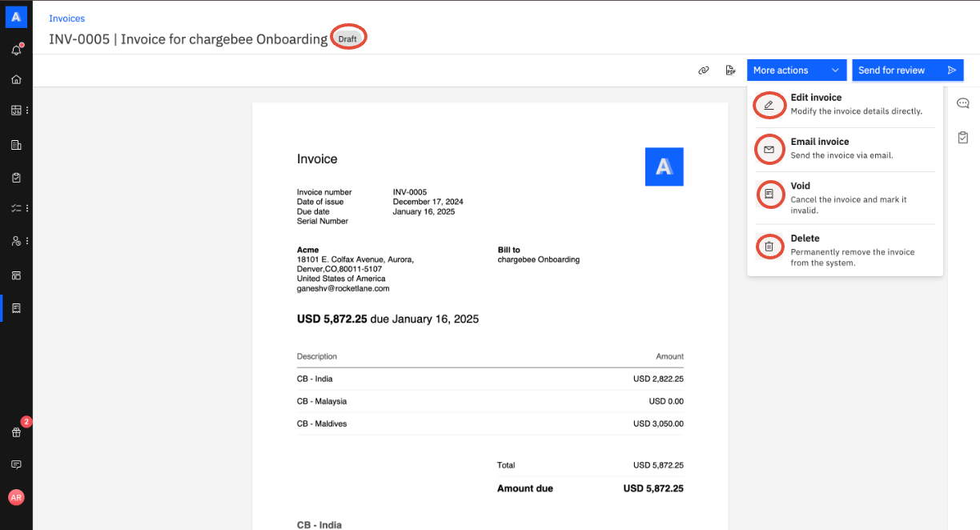Open templates layout icon in sidebar
Image resolution: width=980 pixels, height=530 pixels.
(16, 275)
